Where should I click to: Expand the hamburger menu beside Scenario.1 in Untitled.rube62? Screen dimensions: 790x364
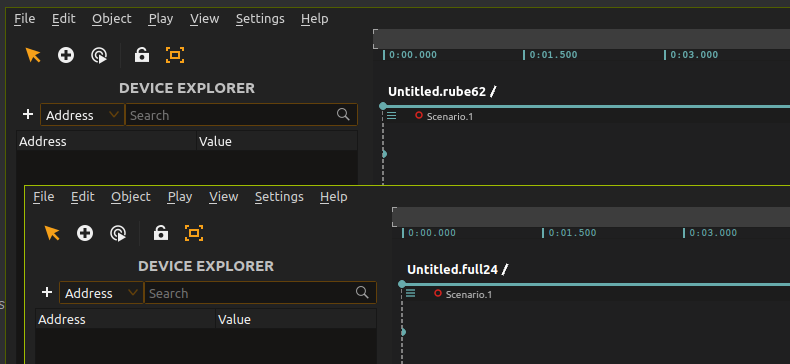391,116
